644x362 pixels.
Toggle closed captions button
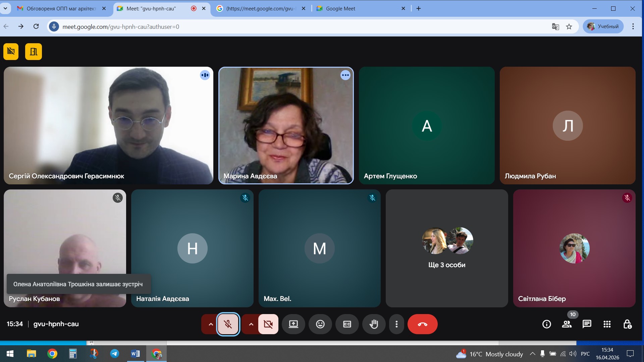[x=347, y=324]
